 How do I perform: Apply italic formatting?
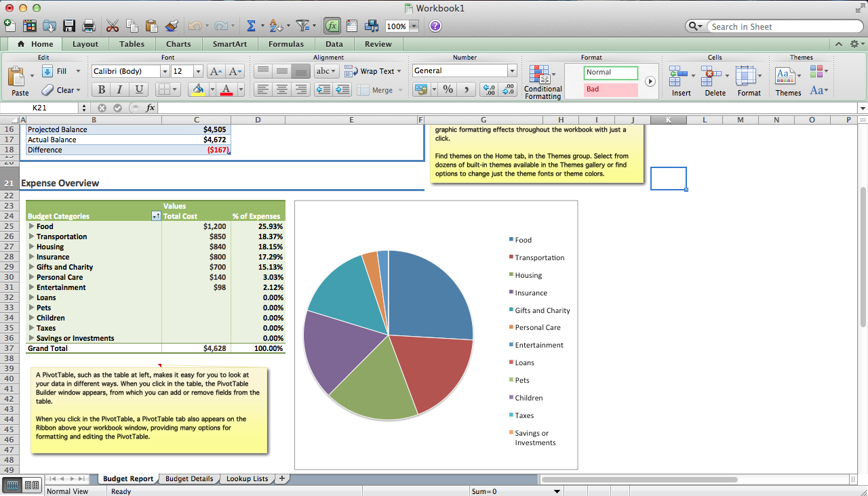point(120,89)
